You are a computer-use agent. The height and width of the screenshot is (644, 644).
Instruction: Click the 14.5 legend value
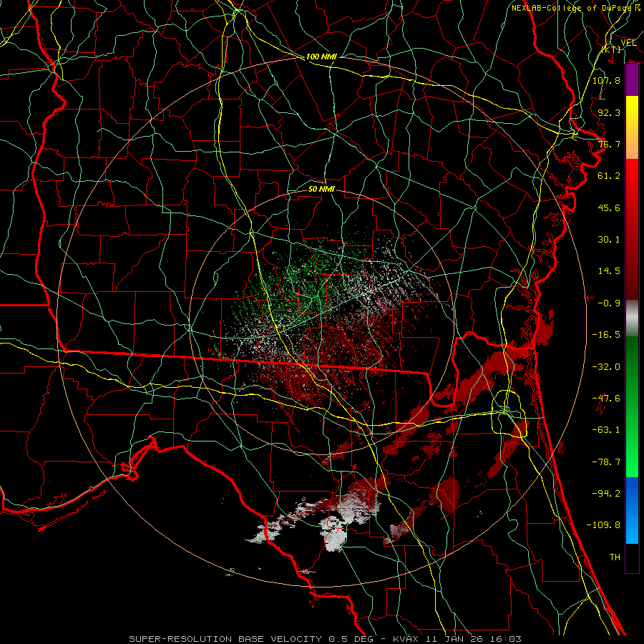point(609,271)
